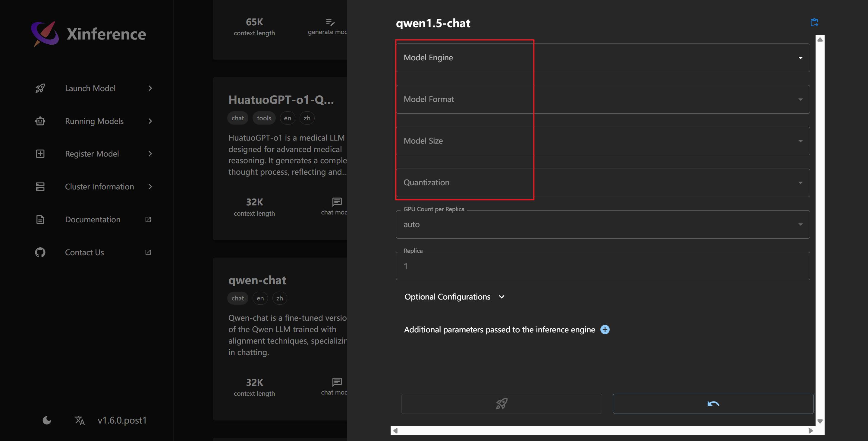Screen dimensions: 868x441
Task: Launch the model with the rocket button
Action: point(502,404)
